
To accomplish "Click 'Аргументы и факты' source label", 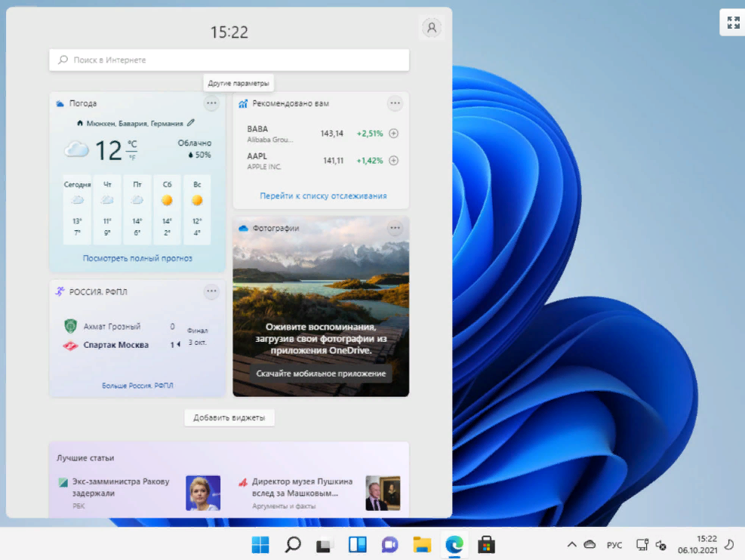I will coord(284,506).
